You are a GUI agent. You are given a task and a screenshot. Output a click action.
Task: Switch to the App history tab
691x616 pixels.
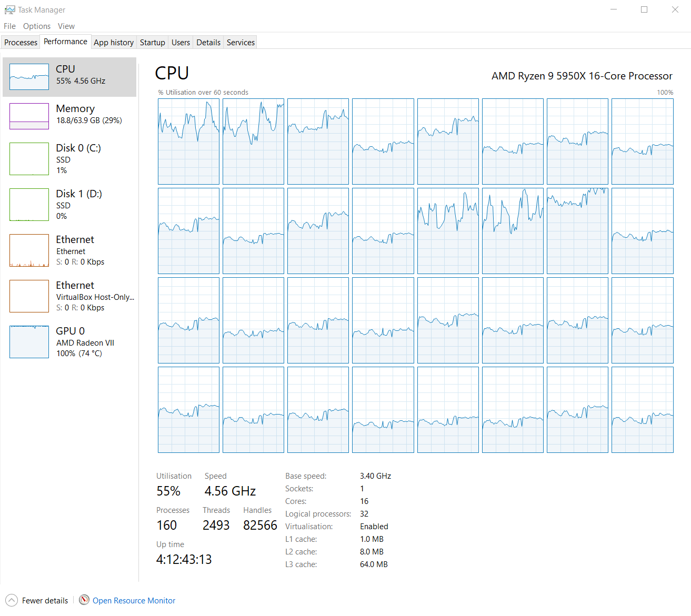pyautogui.click(x=114, y=43)
